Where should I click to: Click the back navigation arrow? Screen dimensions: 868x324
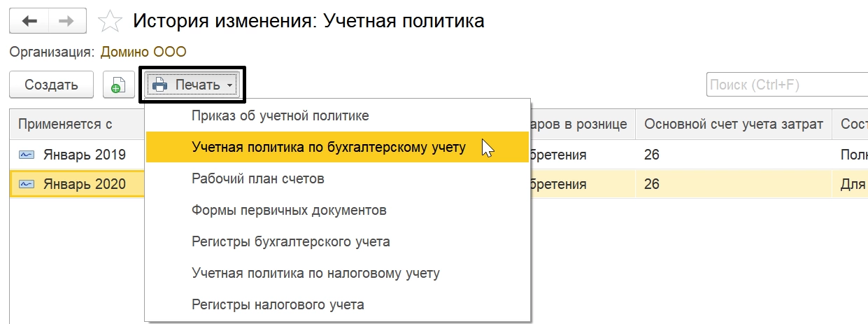[x=29, y=21]
